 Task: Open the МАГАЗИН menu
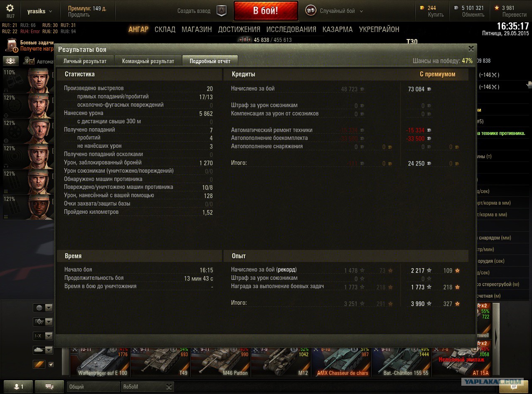[x=197, y=29]
